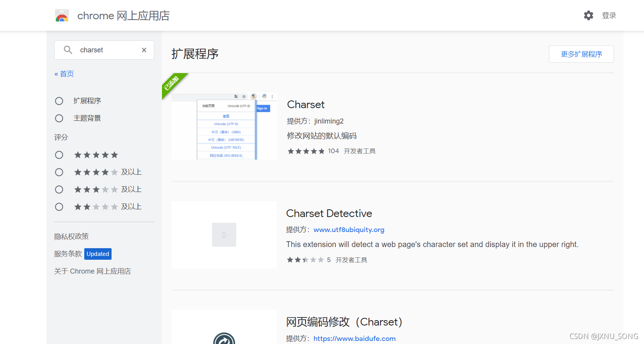
Task: Click the search magnifier icon
Action: (x=68, y=50)
